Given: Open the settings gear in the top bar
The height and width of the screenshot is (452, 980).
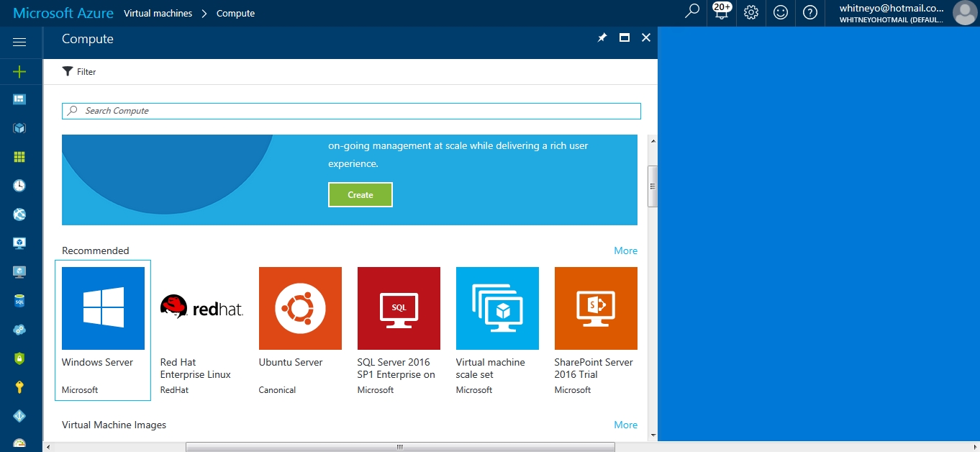Looking at the screenshot, I should coord(751,12).
